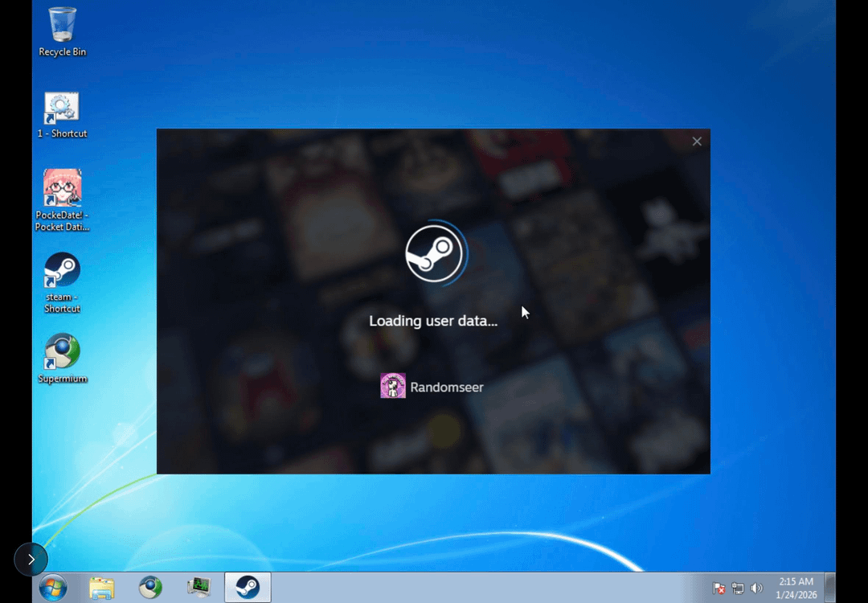Open the volume speaker tray icon
This screenshot has width=868, height=603.
(755, 589)
